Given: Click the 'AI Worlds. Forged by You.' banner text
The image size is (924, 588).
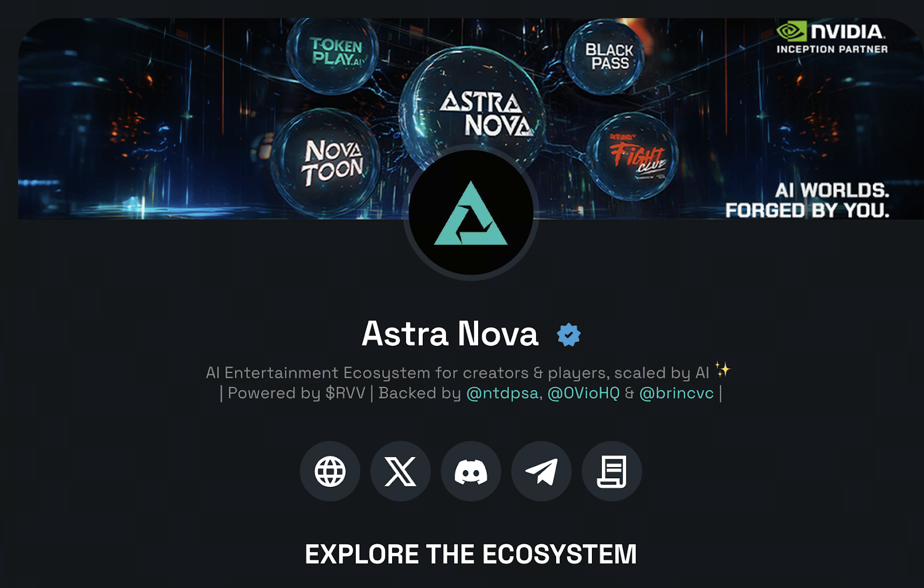Looking at the screenshot, I should click(x=807, y=200).
